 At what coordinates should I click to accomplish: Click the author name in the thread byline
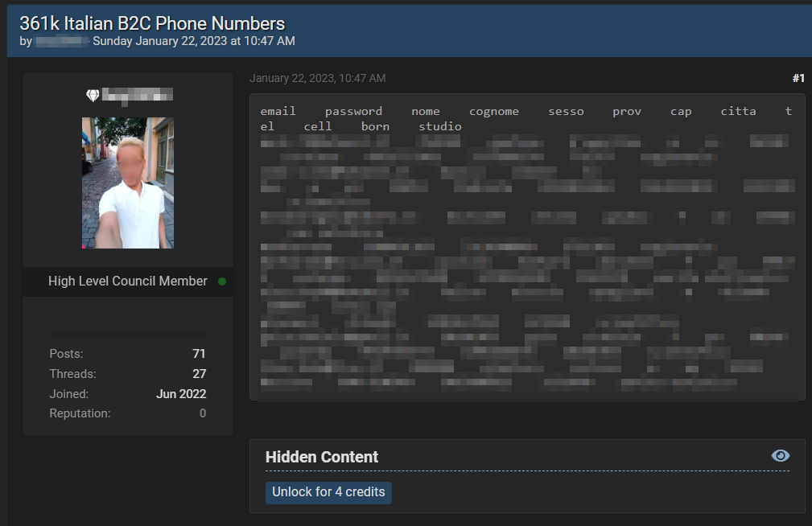click(x=61, y=41)
